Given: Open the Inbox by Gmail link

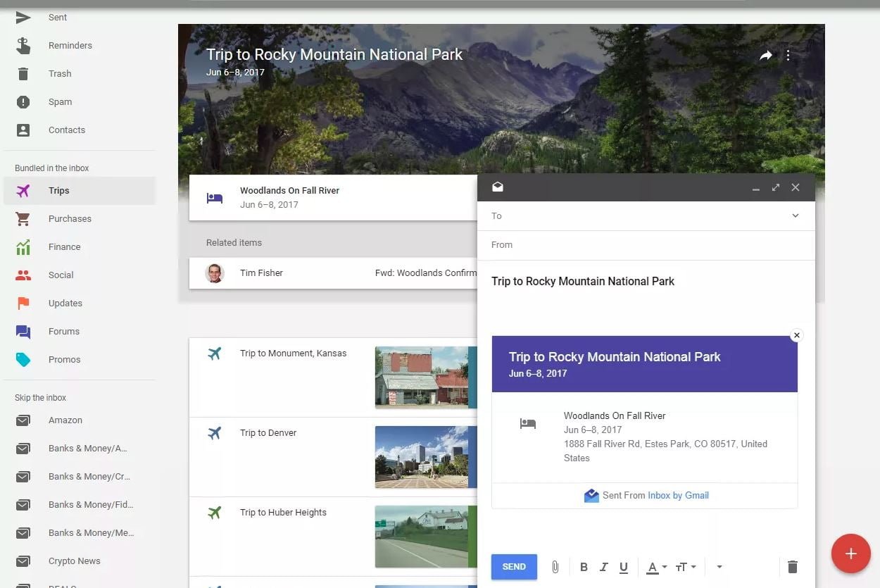Looking at the screenshot, I should tap(678, 495).
